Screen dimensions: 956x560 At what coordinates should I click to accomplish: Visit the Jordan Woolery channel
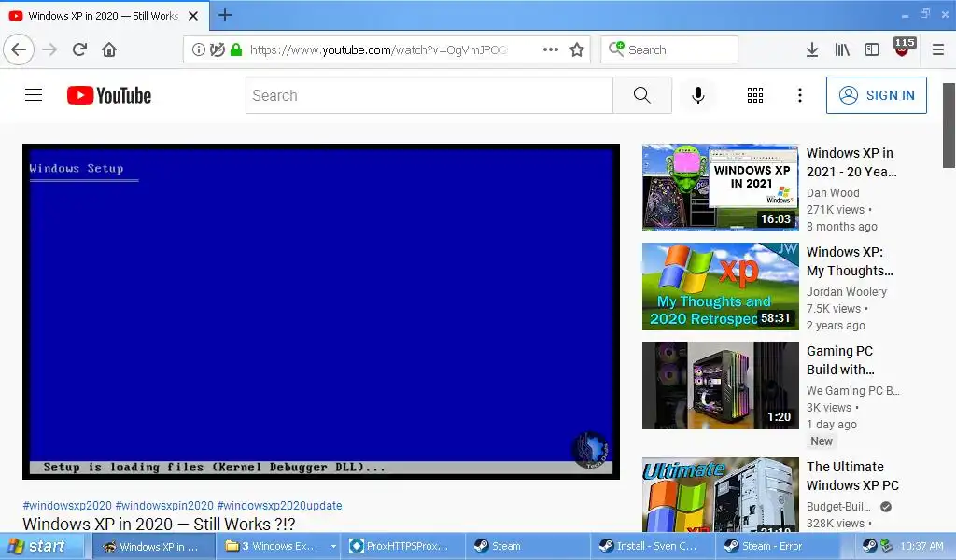pos(846,292)
